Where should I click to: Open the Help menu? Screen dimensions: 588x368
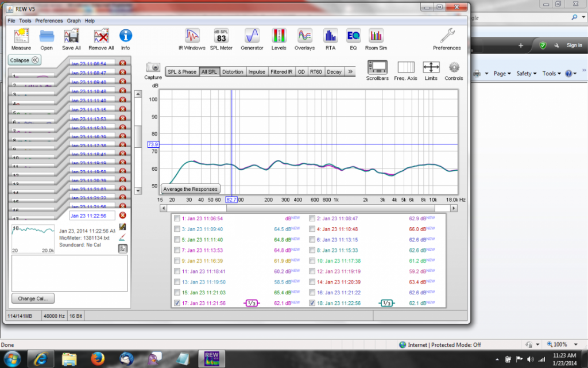coord(90,21)
